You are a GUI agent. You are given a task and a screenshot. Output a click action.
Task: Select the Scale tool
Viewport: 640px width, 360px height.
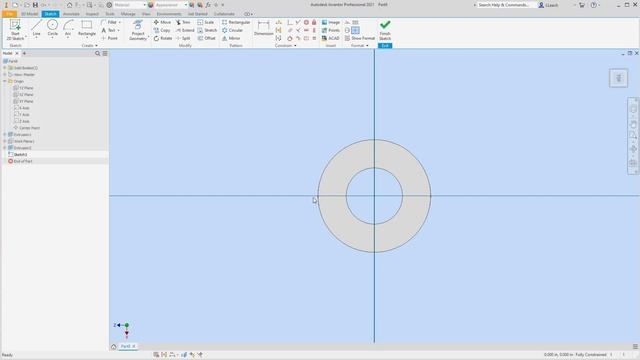pos(206,22)
